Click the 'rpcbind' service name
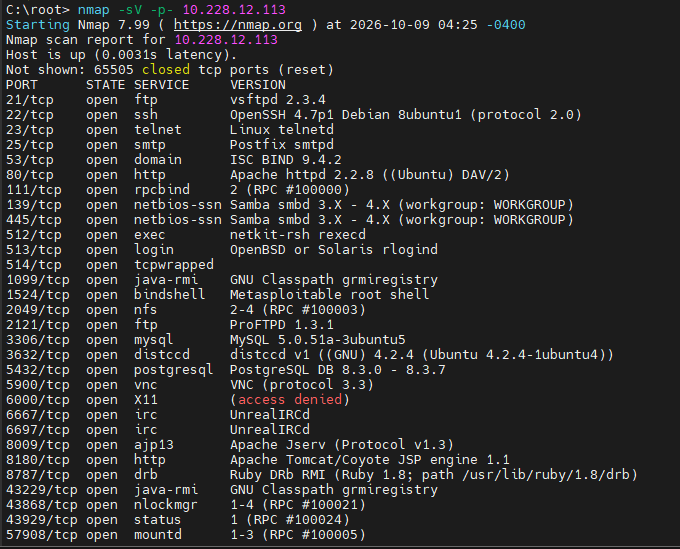680x549 pixels. point(162,190)
